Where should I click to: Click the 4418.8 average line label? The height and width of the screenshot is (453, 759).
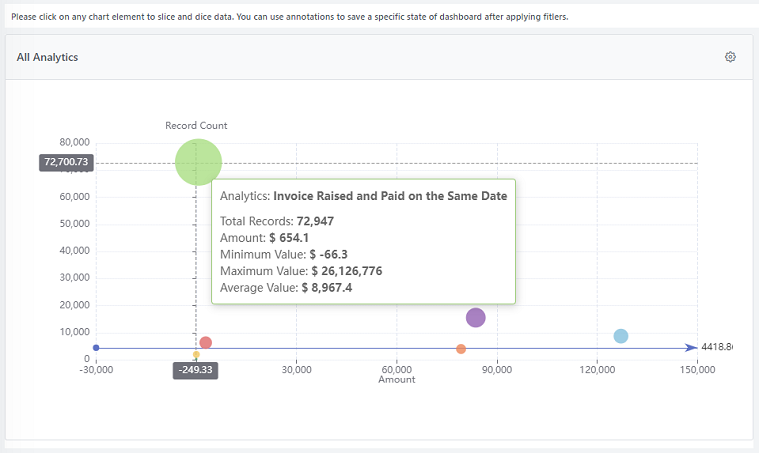tap(717, 347)
